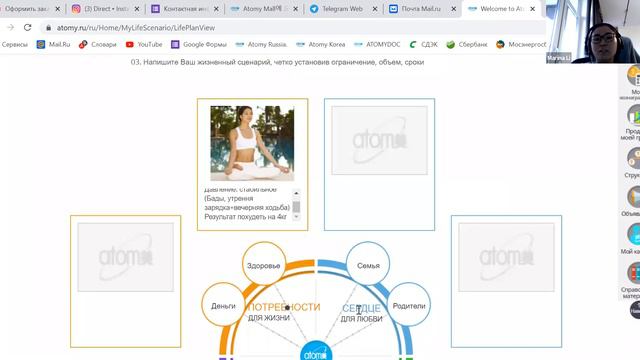
Task: Click the text area scroll up arrow
Action: [x=296, y=193]
